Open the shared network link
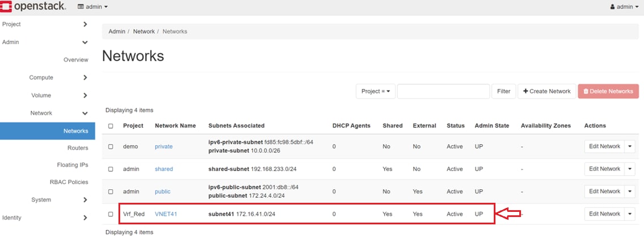 tap(164, 169)
